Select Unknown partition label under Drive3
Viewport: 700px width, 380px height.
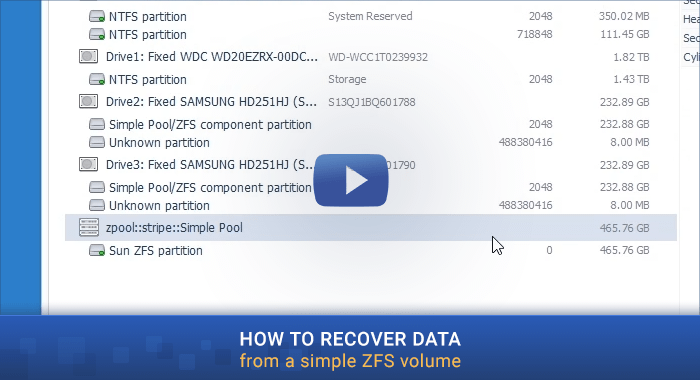159,206
